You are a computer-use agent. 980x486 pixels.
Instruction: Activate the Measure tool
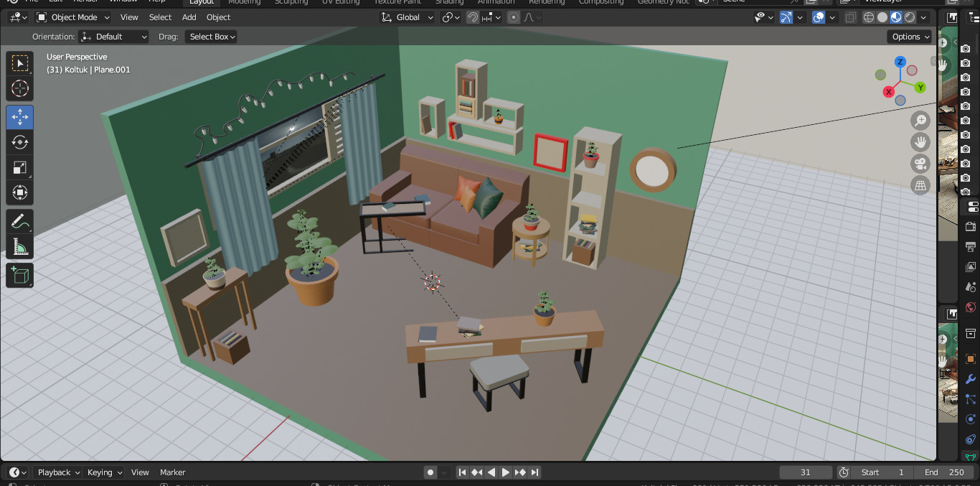[x=20, y=247]
